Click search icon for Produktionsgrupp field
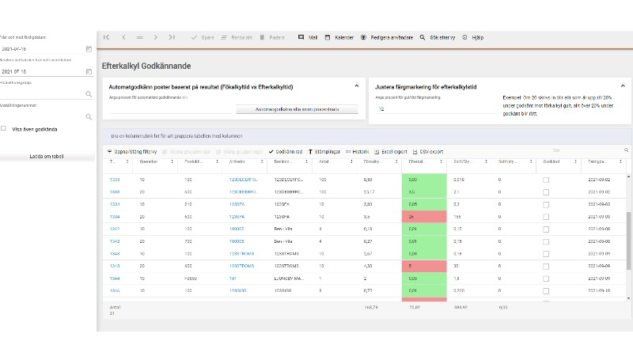The height and width of the screenshot is (364, 633). click(89, 94)
